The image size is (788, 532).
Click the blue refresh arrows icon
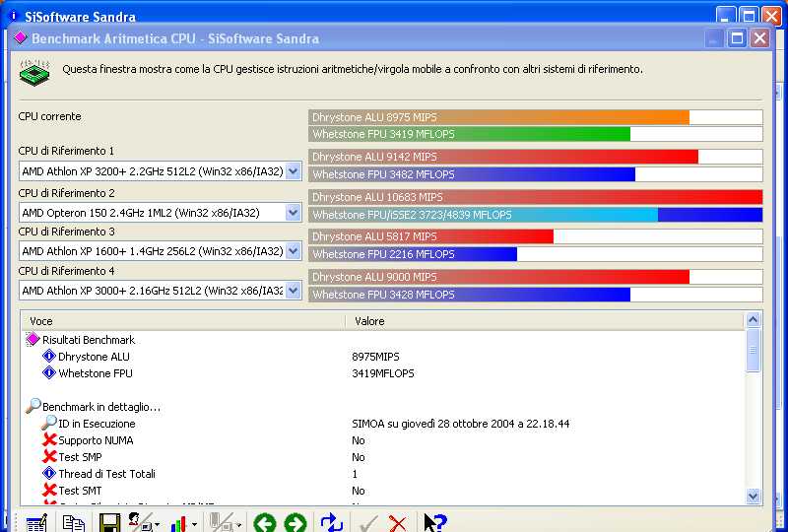[x=332, y=523]
